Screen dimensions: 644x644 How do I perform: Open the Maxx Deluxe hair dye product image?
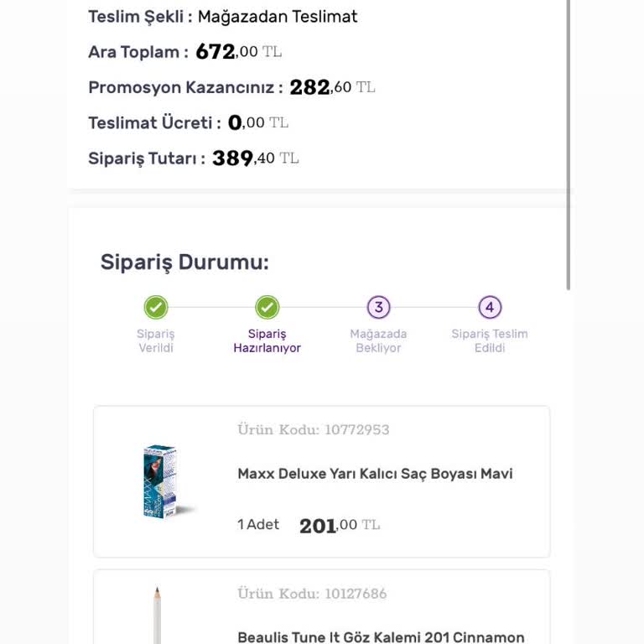coord(161,481)
